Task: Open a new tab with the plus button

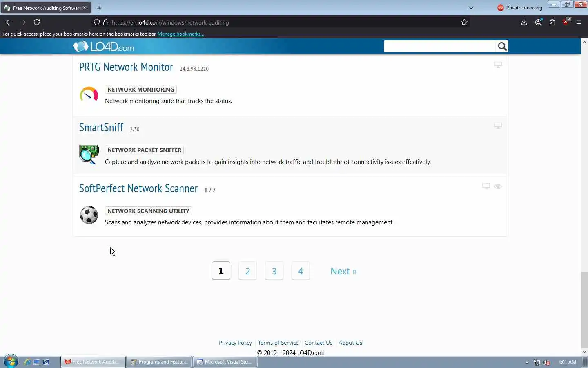Action: coord(99,8)
